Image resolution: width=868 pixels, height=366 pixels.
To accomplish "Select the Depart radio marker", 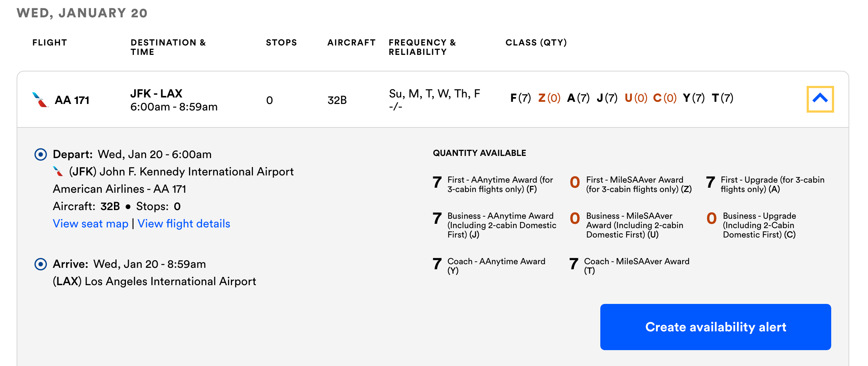I will tap(40, 154).
